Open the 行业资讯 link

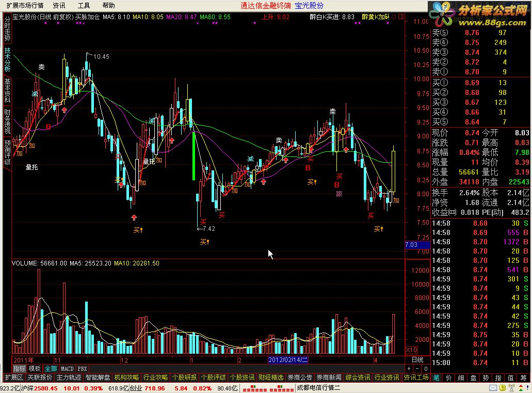pyautogui.click(x=386, y=378)
